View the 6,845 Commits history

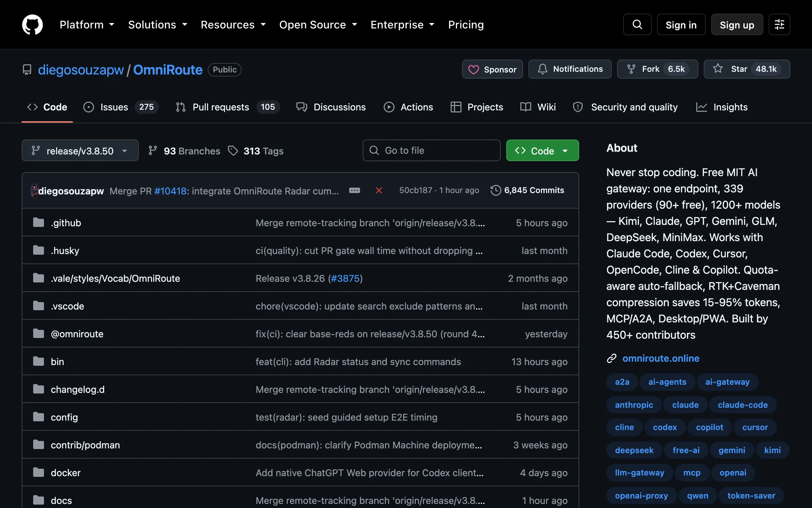coord(527,190)
